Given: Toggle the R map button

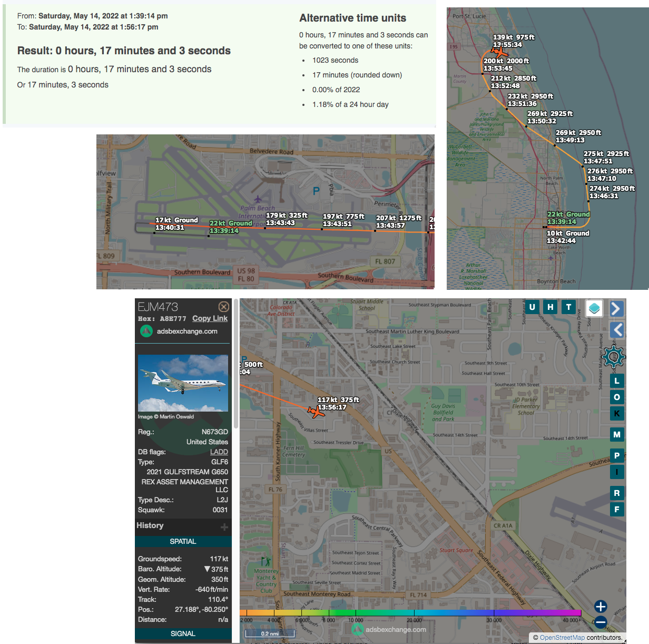Looking at the screenshot, I should (617, 493).
